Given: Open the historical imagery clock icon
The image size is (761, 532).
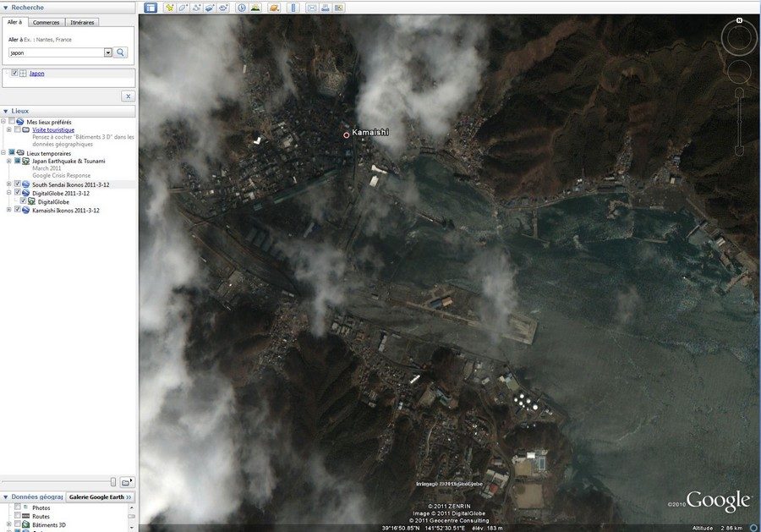Looking at the screenshot, I should click(x=242, y=8).
